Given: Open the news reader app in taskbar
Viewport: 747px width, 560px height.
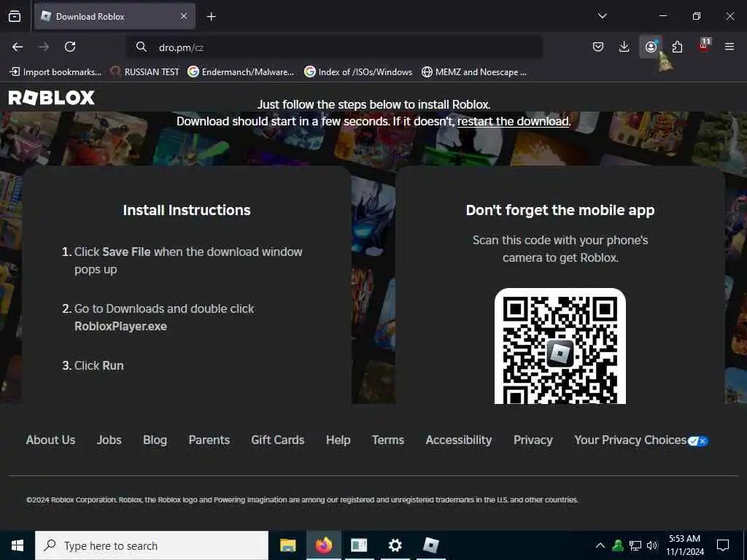Looking at the screenshot, I should click(x=359, y=545).
